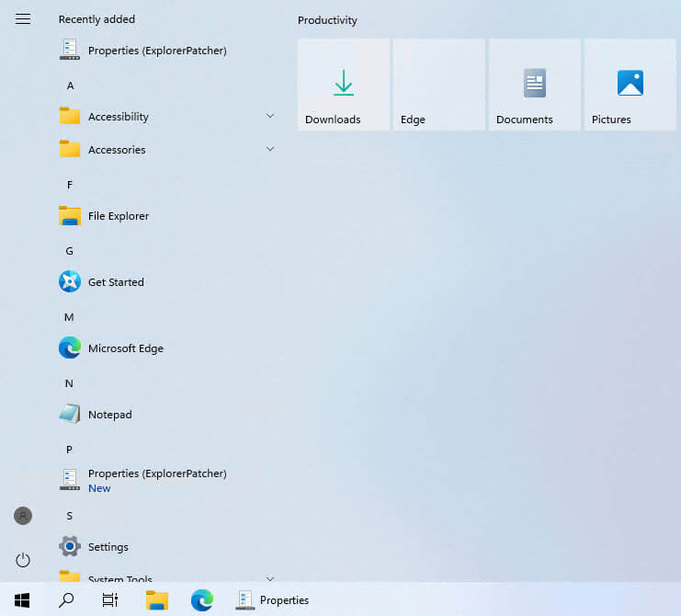
Task: Open the Accessories folder entry
Action: (167, 150)
